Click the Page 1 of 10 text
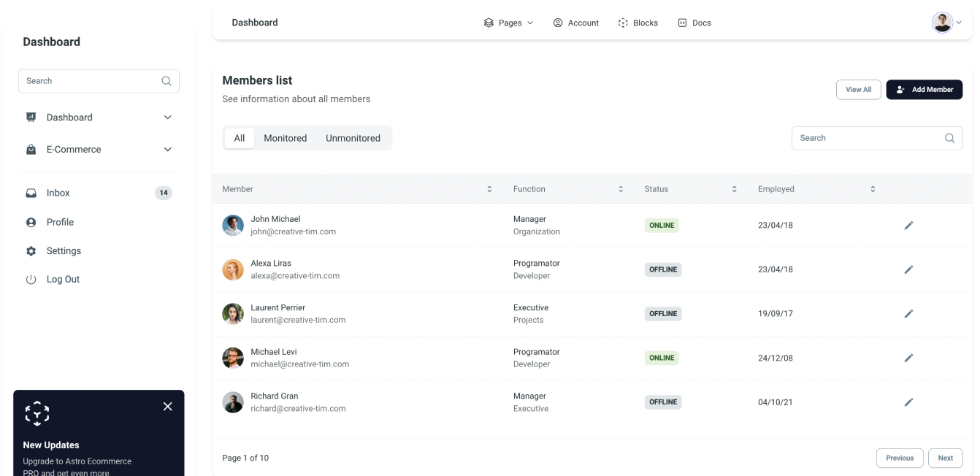Viewport: 980px width, 476px height. (x=245, y=458)
